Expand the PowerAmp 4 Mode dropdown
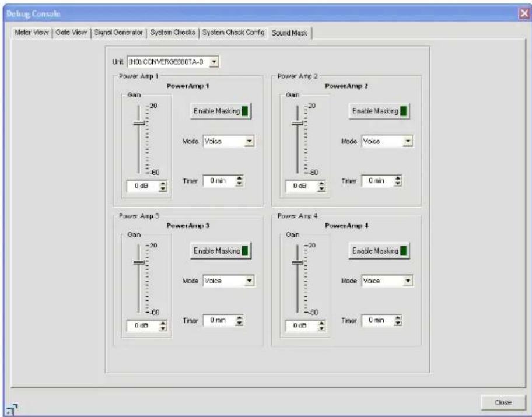This screenshot has height=417, width=532. click(x=408, y=281)
